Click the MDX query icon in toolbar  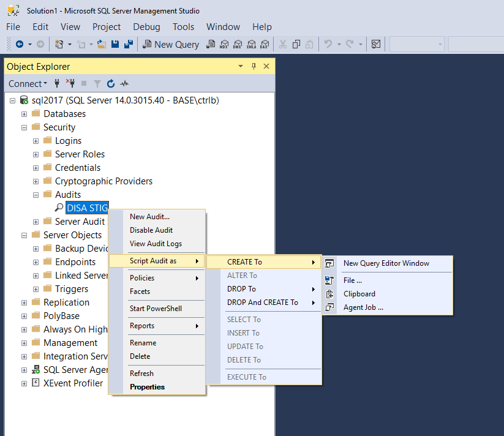[x=224, y=44]
